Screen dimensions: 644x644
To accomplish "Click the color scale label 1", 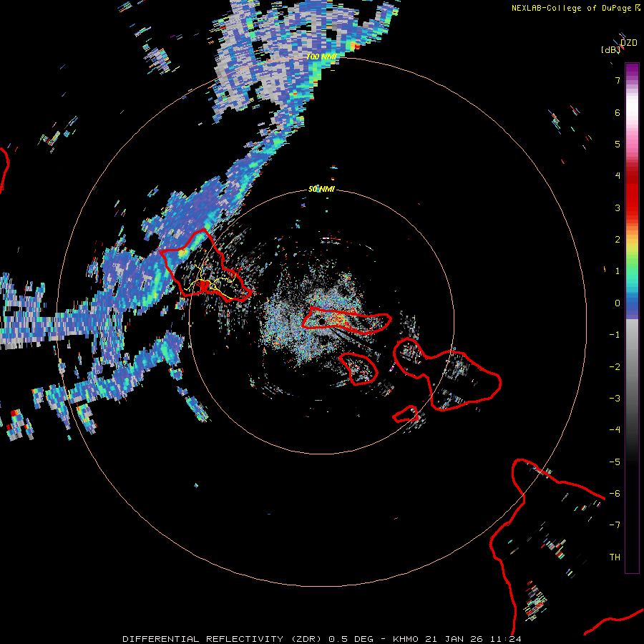I will coord(617,271).
